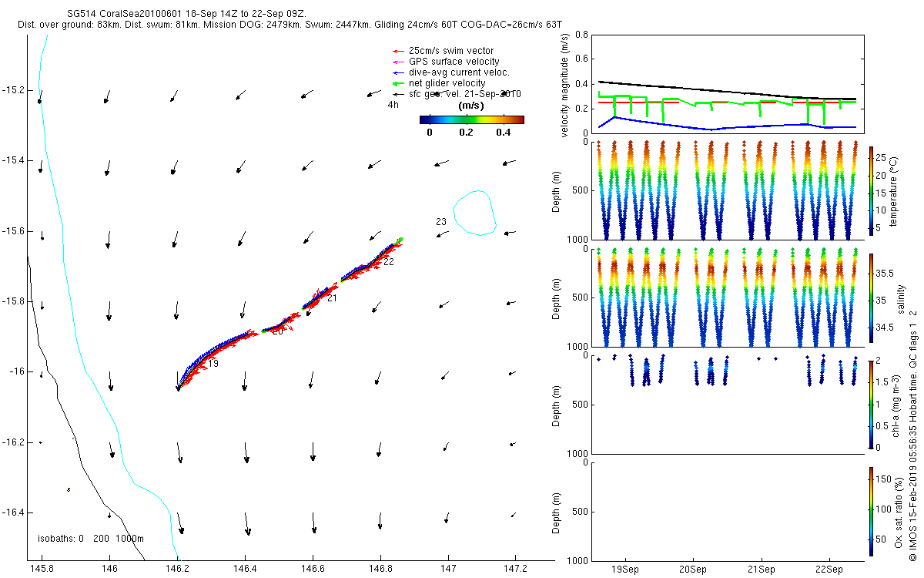Click the red swim vector legend arrow
The height and width of the screenshot is (578, 924).
click(397, 50)
